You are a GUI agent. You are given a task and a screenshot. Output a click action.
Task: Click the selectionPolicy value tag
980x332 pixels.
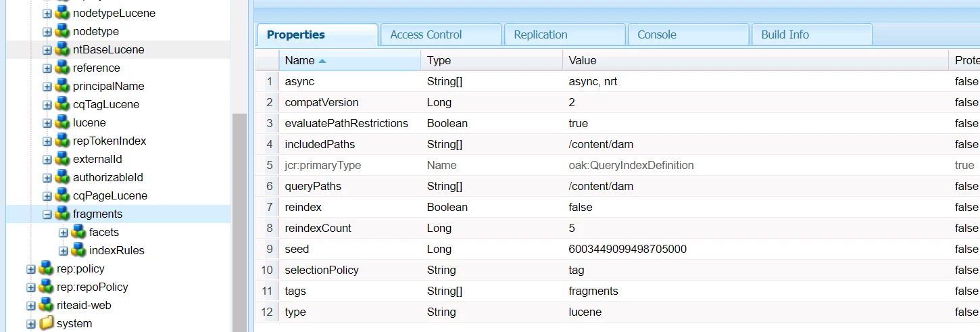[577, 270]
